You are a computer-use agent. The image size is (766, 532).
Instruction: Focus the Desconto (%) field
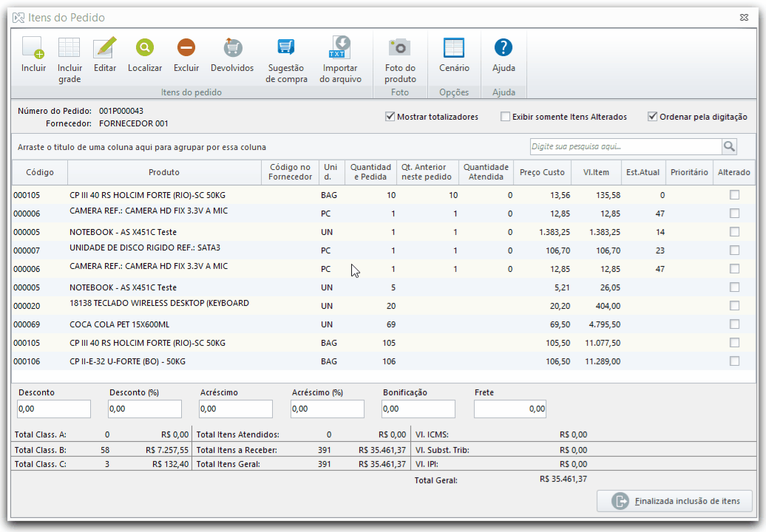(x=145, y=409)
